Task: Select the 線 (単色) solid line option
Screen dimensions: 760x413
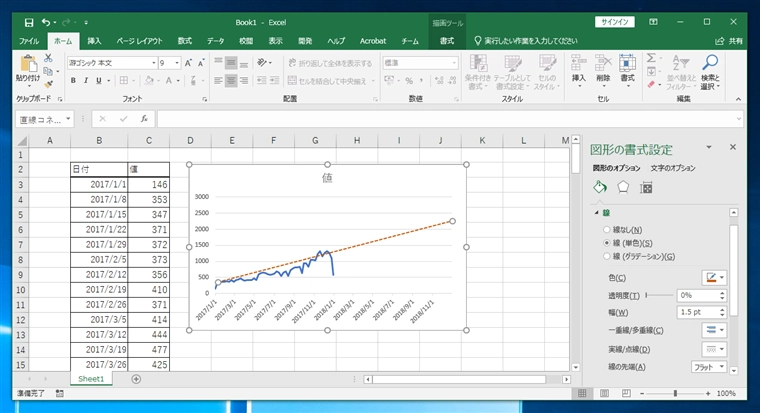Action: coord(606,243)
